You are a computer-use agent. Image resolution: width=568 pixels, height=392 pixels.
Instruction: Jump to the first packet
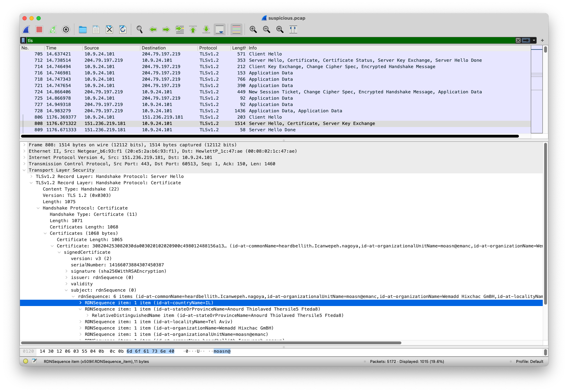pyautogui.click(x=193, y=29)
